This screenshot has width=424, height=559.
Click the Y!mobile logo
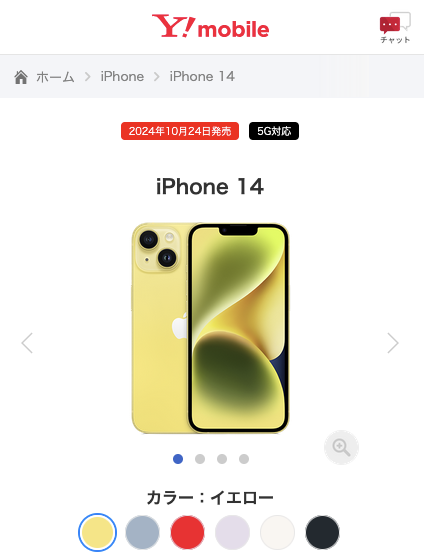tap(210, 26)
